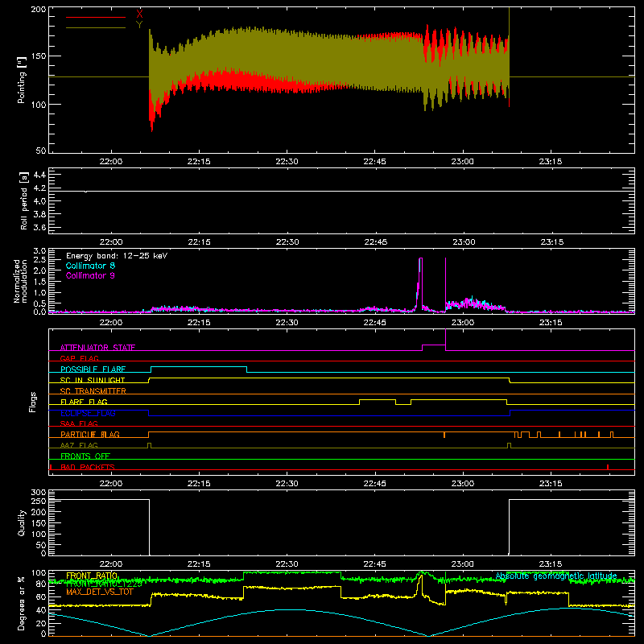Click the PARTICLE_FLAG label
Viewport: 644px width, 644px height.
(90, 434)
